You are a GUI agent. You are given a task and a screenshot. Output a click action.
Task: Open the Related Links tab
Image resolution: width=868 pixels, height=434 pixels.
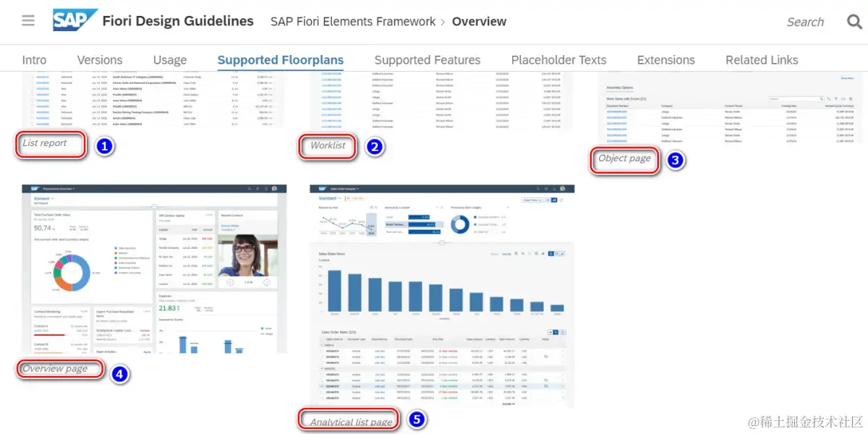(x=762, y=60)
